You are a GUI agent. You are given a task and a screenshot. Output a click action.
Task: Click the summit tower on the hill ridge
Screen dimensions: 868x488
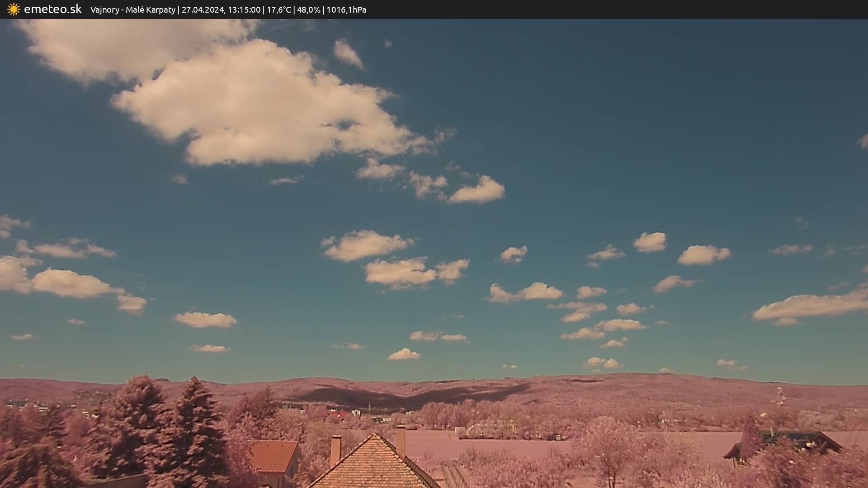pos(638,372)
